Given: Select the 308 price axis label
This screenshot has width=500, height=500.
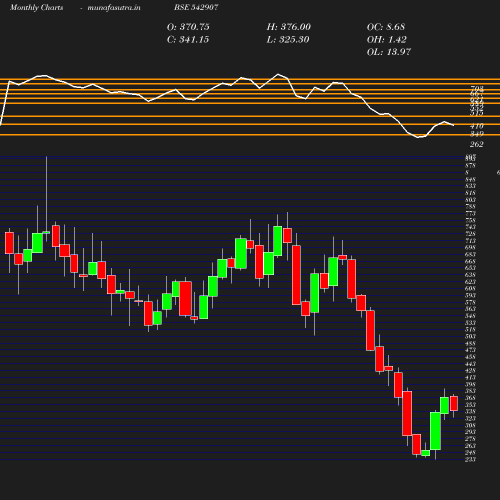Looking at the screenshot, I should point(470,425).
